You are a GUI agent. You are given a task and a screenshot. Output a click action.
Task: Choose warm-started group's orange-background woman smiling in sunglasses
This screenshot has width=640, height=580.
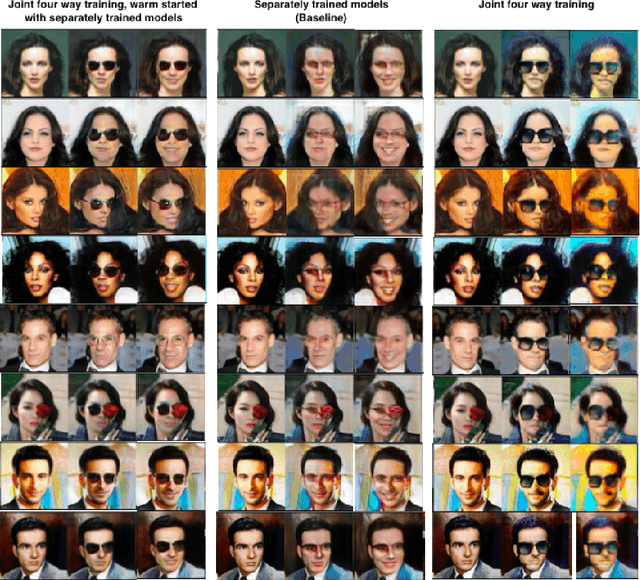tap(171, 201)
